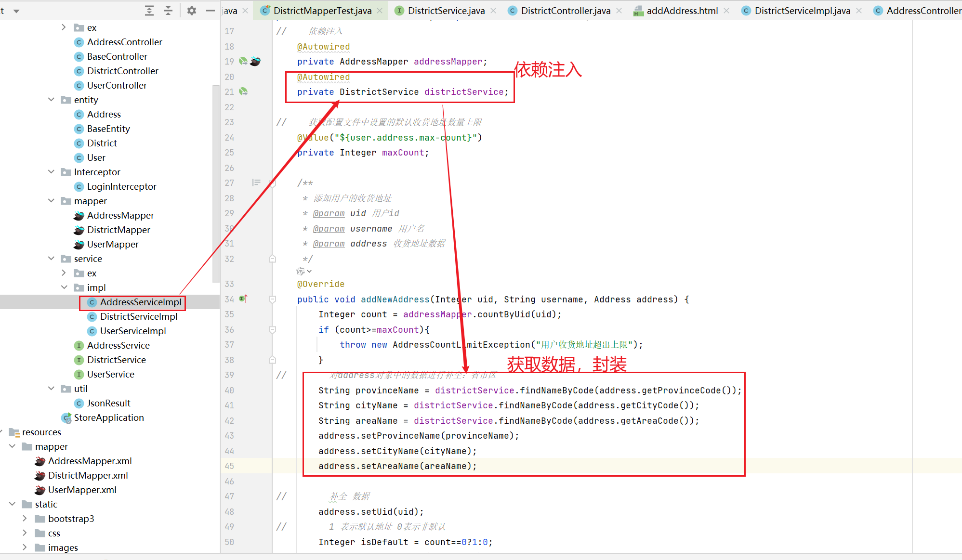Toggle Javadoc rendered view icon line 27
The height and width of the screenshot is (560, 962).
coord(256,182)
